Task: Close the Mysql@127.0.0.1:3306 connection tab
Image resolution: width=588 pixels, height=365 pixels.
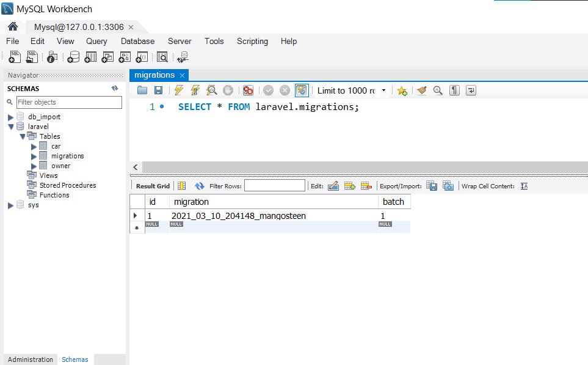Action: [131, 27]
